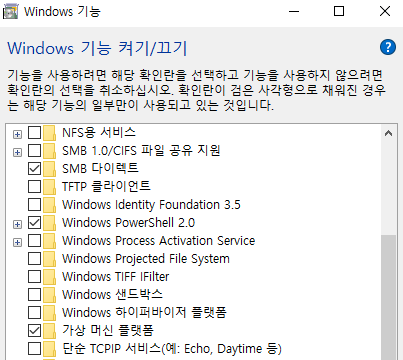This screenshot has height=360, width=403.
Task: Click scrollbar track above the thumb
Action: click(388, 188)
